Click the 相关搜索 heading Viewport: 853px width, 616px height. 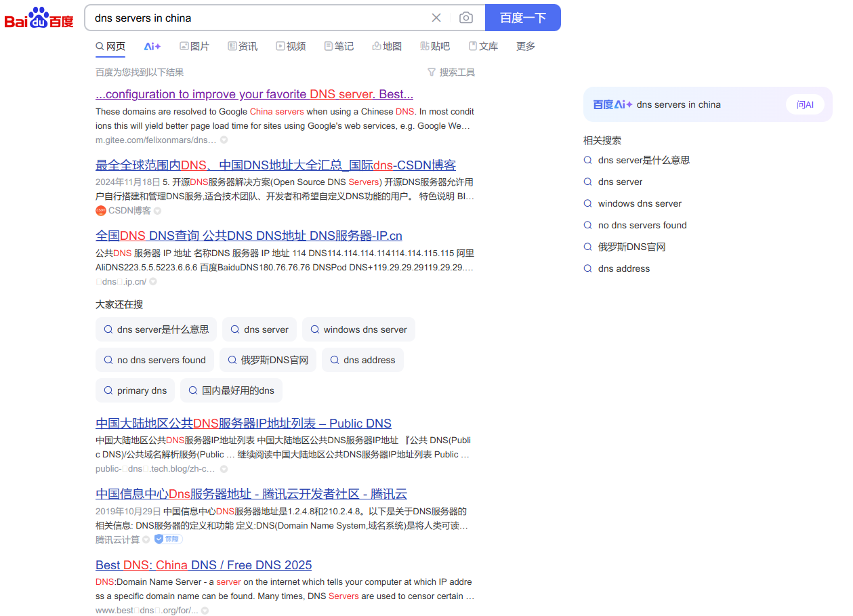coord(602,141)
